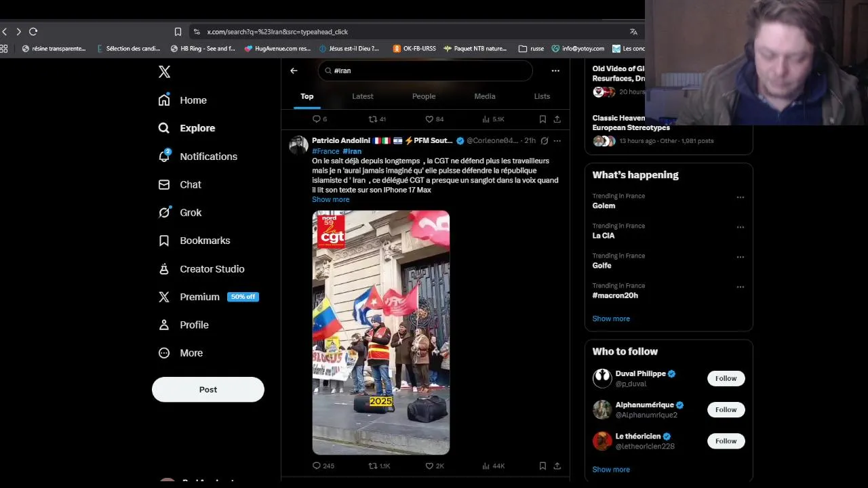Image resolution: width=868 pixels, height=488 pixels.
Task: Click the Post button
Action: click(208, 390)
